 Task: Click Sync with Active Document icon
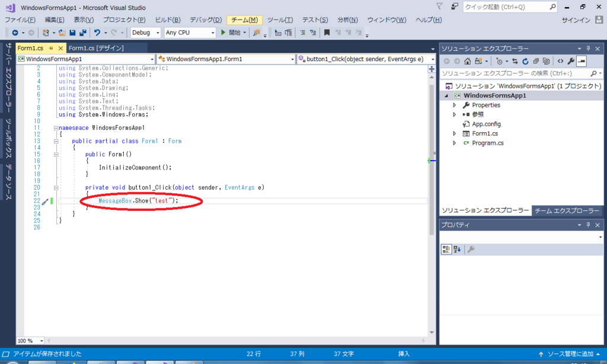[x=515, y=61]
